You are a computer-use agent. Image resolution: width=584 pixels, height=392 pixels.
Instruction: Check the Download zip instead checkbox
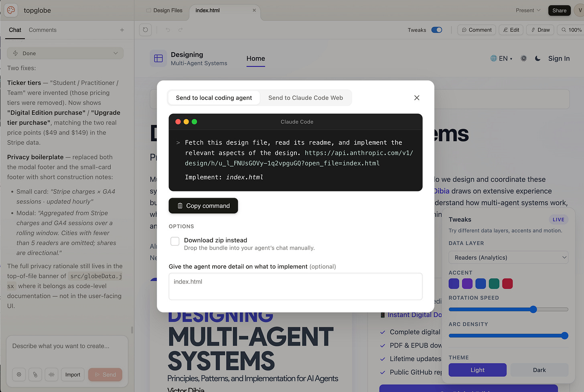click(175, 241)
